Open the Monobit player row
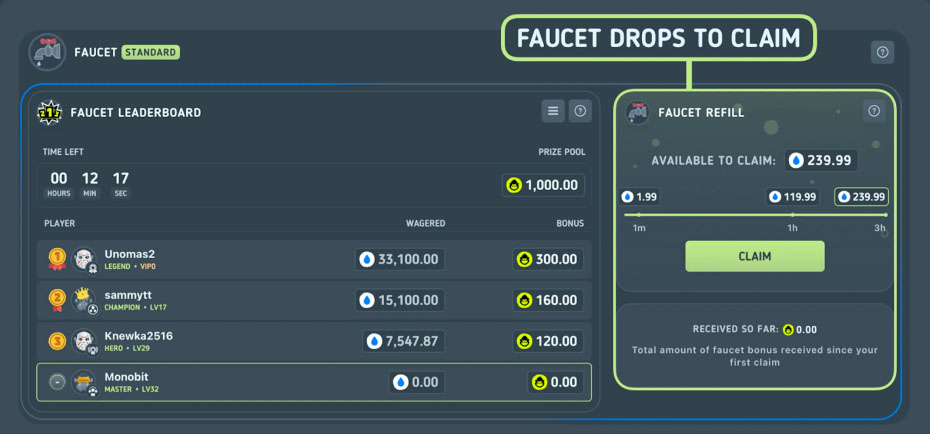Image resolution: width=930 pixels, height=434 pixels. pos(314,382)
